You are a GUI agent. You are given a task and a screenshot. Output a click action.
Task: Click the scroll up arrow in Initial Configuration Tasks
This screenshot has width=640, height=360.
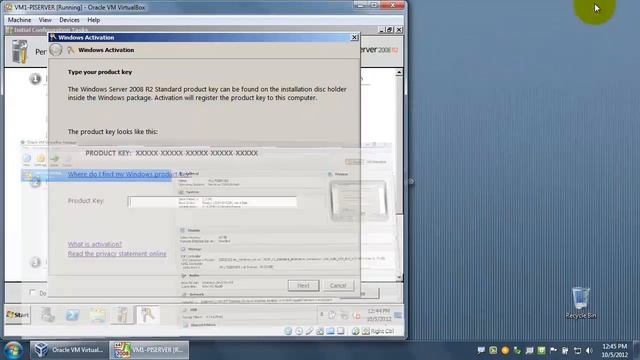399,73
